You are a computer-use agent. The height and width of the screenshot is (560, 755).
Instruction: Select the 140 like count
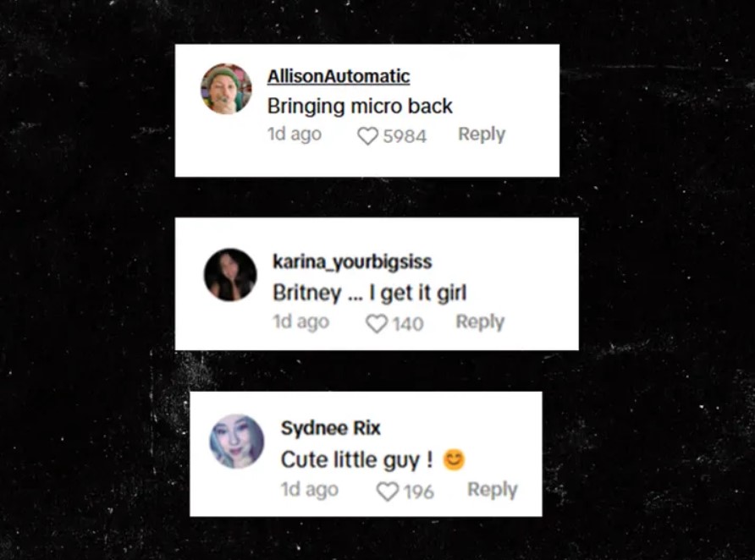pyautogui.click(x=408, y=324)
